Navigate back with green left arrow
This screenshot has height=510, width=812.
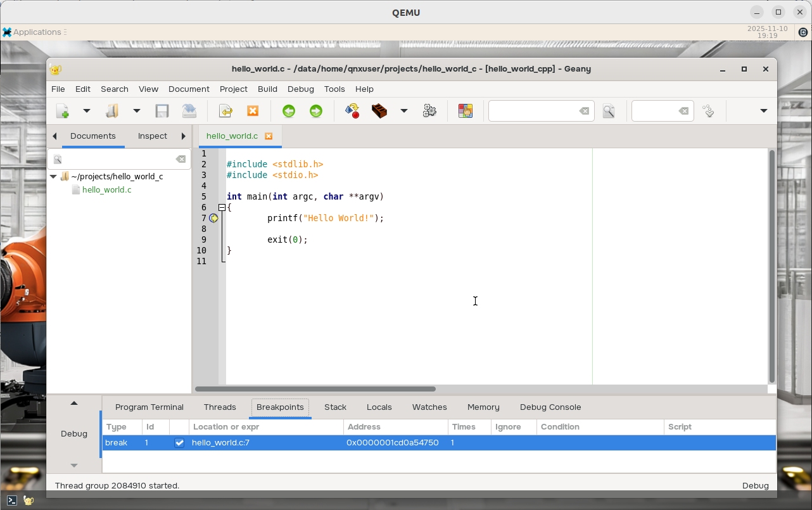click(x=289, y=111)
